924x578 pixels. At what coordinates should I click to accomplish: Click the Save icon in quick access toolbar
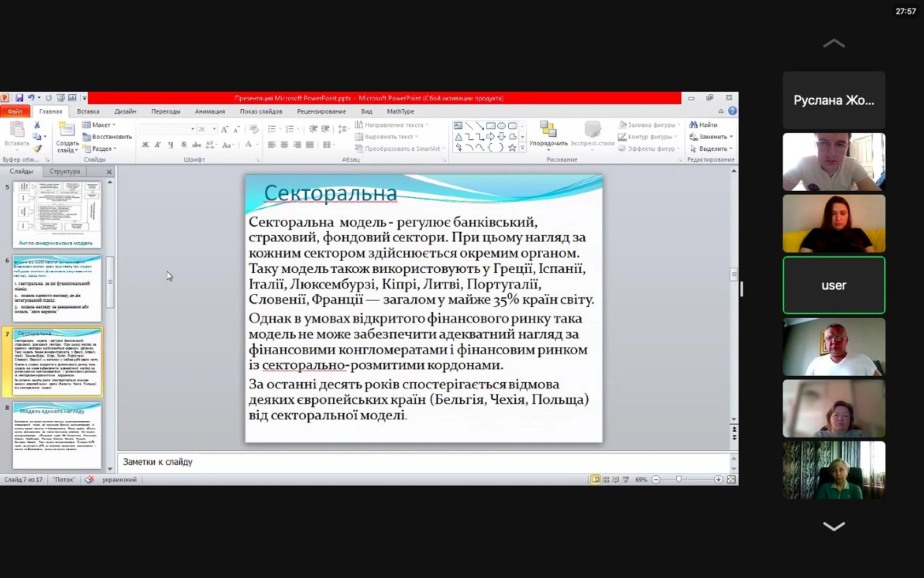(x=19, y=98)
